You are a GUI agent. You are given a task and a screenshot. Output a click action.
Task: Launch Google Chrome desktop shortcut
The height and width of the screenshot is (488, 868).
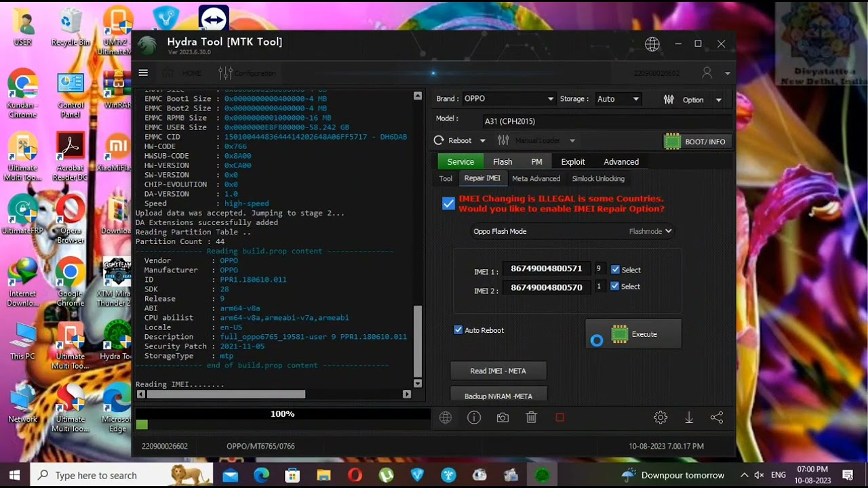[x=71, y=283]
